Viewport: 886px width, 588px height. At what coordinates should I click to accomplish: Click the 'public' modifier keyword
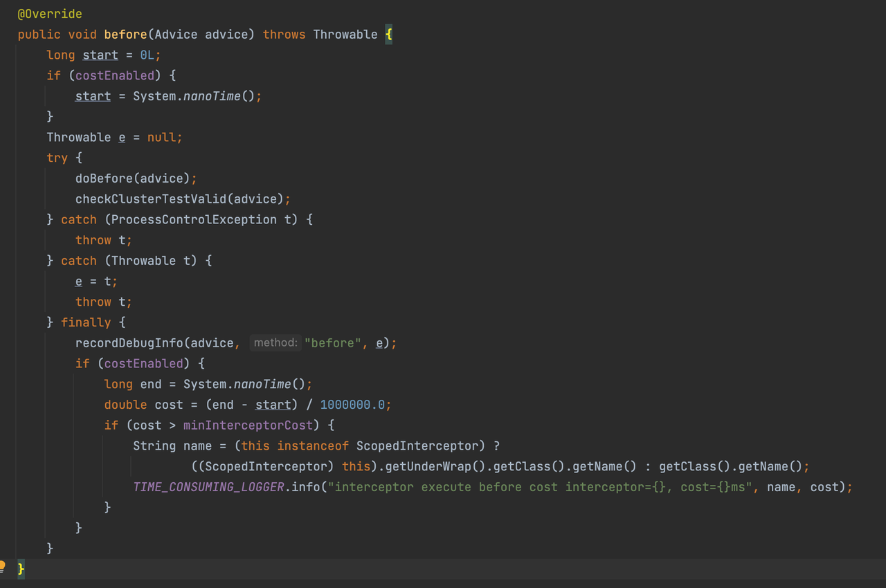[39, 35]
